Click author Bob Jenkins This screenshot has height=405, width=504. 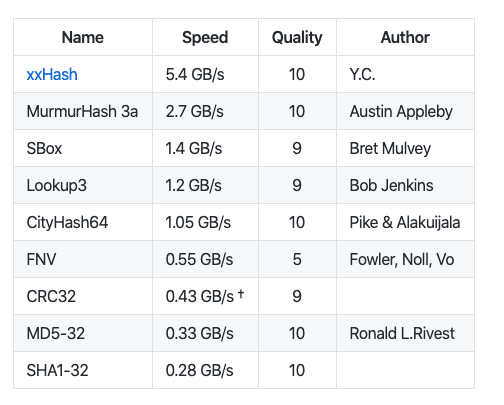(x=391, y=185)
